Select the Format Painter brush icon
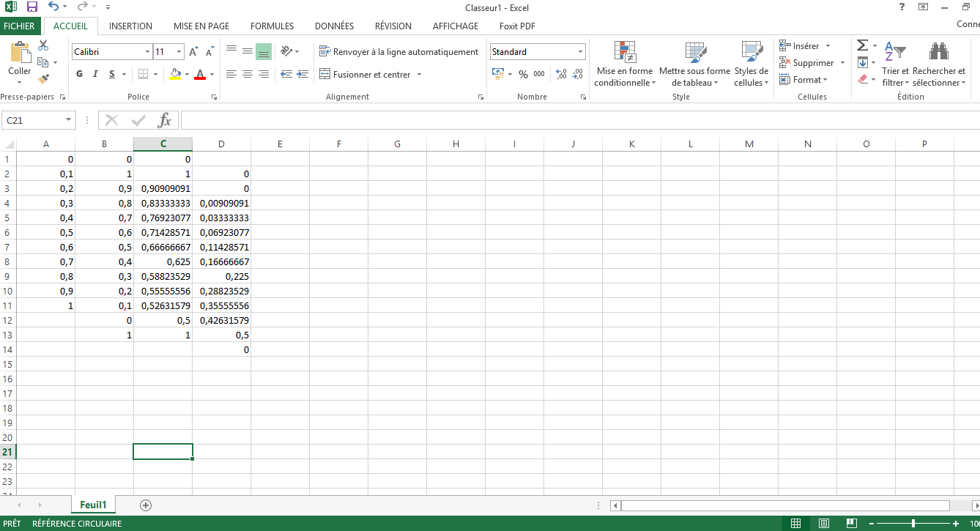 point(43,78)
